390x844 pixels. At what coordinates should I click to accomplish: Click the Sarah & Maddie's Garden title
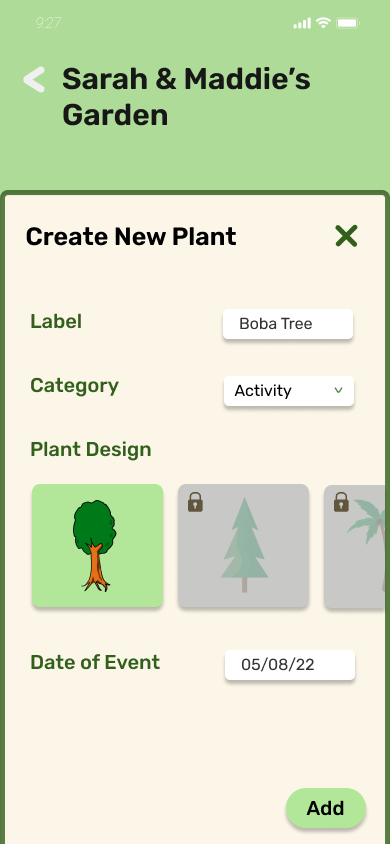(x=186, y=97)
